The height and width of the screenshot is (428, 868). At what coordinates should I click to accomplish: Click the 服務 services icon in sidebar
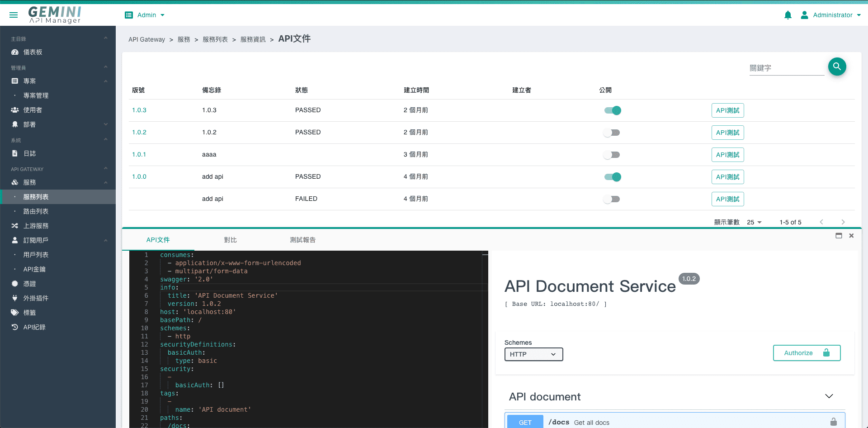click(15, 182)
